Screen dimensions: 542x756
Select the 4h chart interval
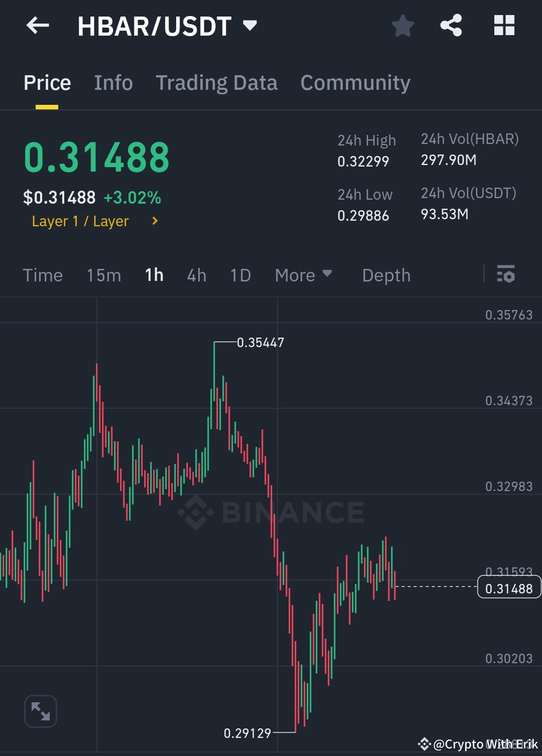point(196,275)
